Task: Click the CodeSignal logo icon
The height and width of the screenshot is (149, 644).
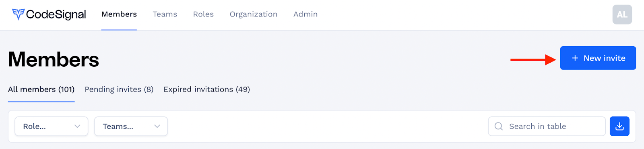Action: click(18, 14)
